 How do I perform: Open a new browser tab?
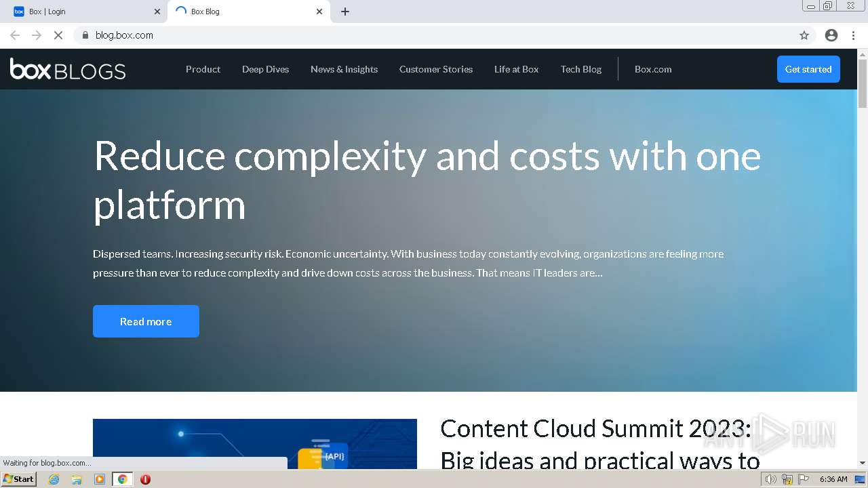tap(345, 12)
